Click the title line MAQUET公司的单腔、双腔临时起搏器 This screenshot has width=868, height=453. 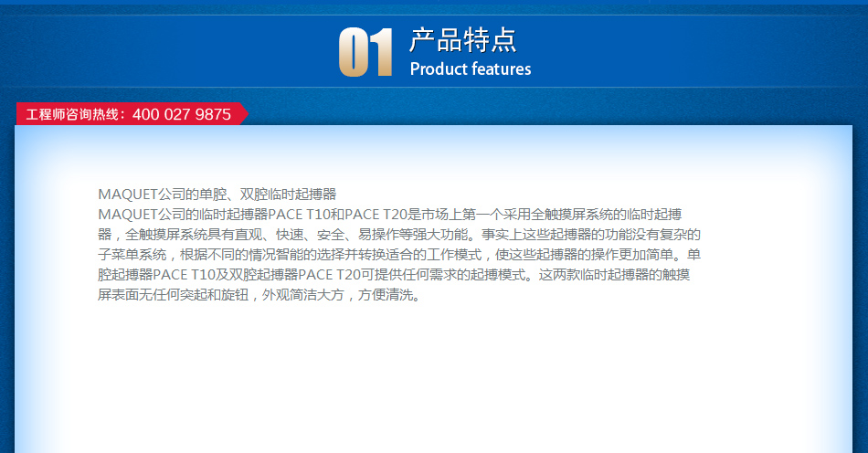click(x=217, y=194)
